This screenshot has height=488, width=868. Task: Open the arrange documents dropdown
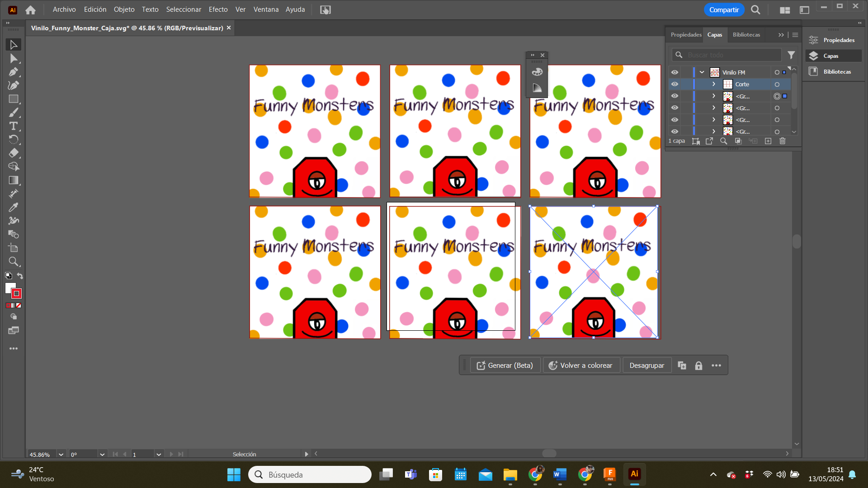(x=785, y=10)
